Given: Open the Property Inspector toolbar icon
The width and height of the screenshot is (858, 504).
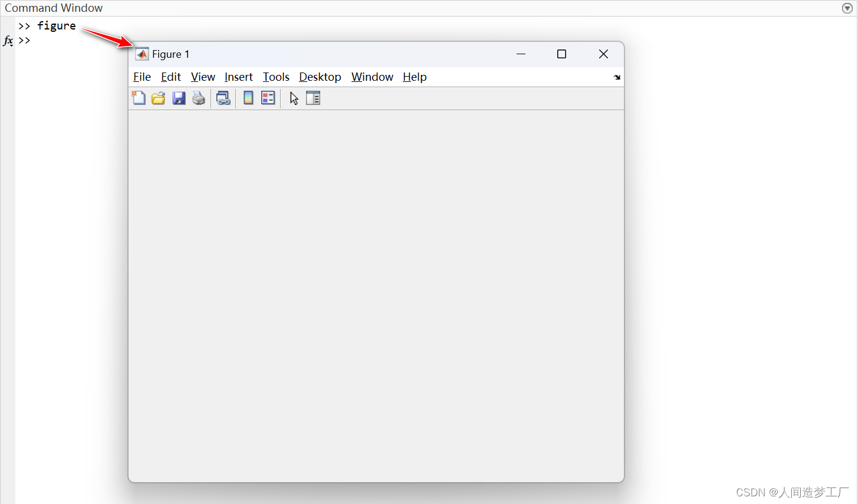Looking at the screenshot, I should (x=313, y=98).
